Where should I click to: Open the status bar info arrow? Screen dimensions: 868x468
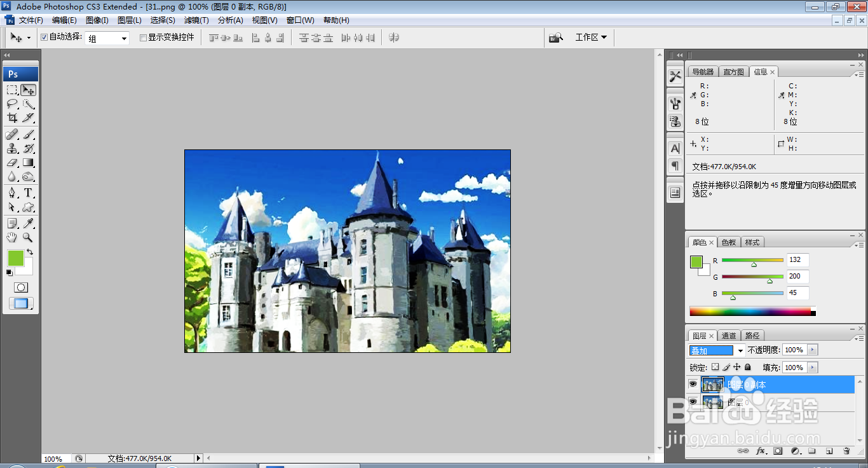click(198, 458)
